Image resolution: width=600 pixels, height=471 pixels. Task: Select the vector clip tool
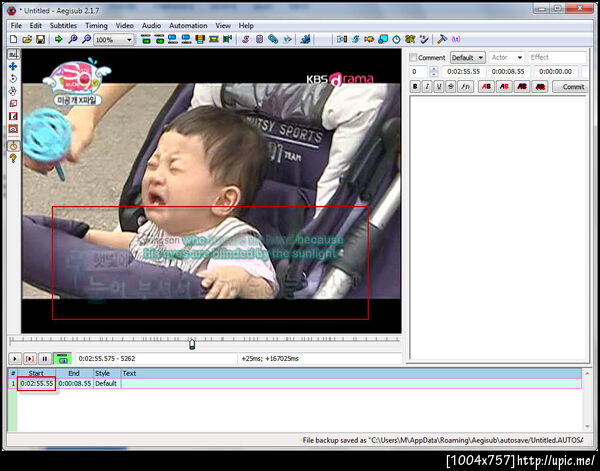(x=13, y=129)
